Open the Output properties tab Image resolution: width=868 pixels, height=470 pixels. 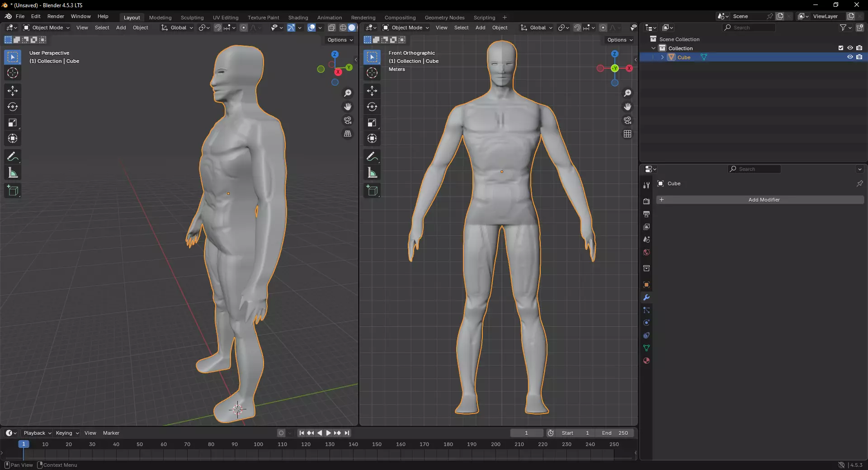tap(646, 214)
